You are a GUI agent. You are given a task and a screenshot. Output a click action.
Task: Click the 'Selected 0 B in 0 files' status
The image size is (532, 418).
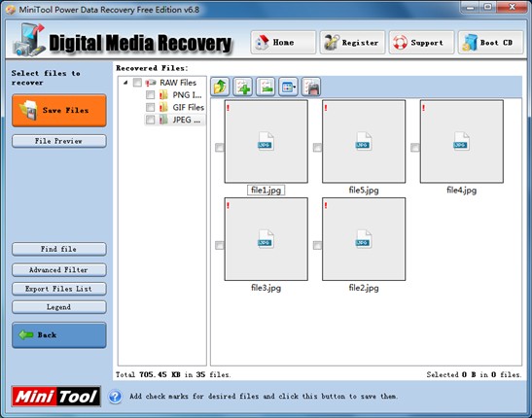(x=474, y=375)
